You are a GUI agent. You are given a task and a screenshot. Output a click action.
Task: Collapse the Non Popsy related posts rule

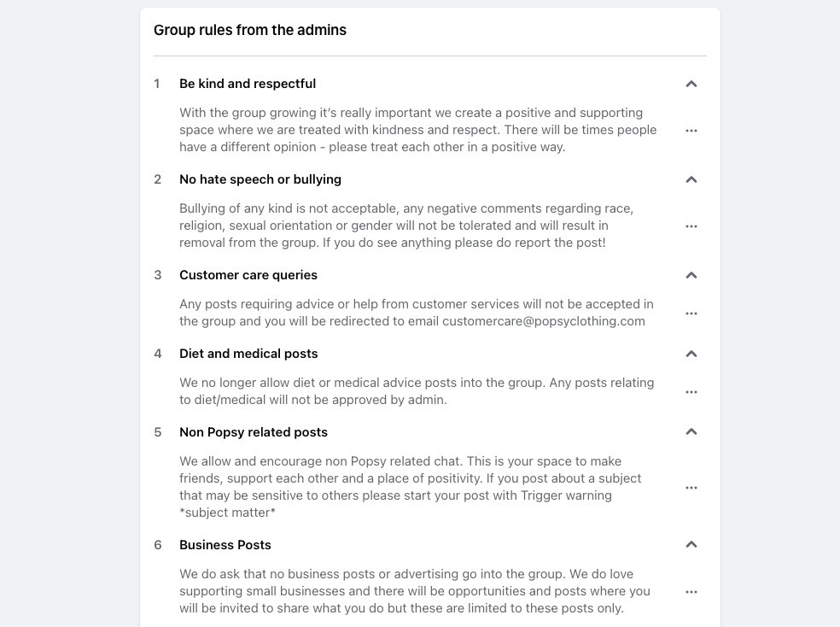coord(691,432)
